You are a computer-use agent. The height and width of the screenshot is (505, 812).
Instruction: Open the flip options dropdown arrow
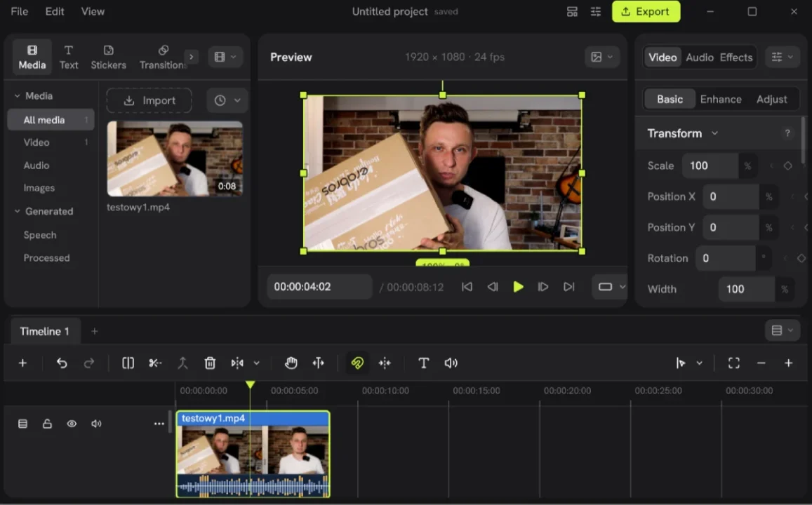pos(256,363)
